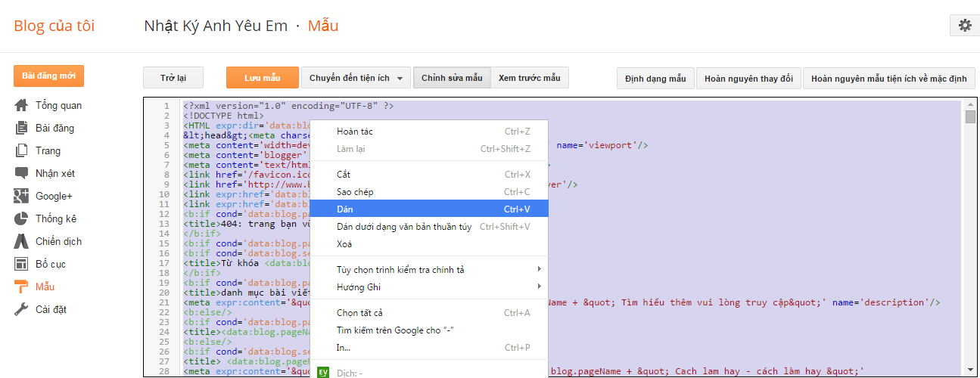Click the Chiến dịch campaign icon
This screenshot has width=980, height=378.
(21, 241)
